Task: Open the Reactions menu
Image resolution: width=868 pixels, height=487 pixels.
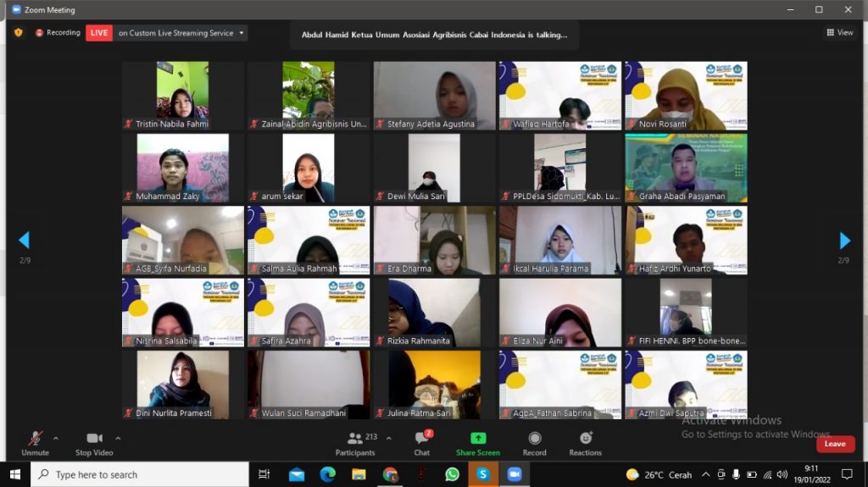Action: 585,442
